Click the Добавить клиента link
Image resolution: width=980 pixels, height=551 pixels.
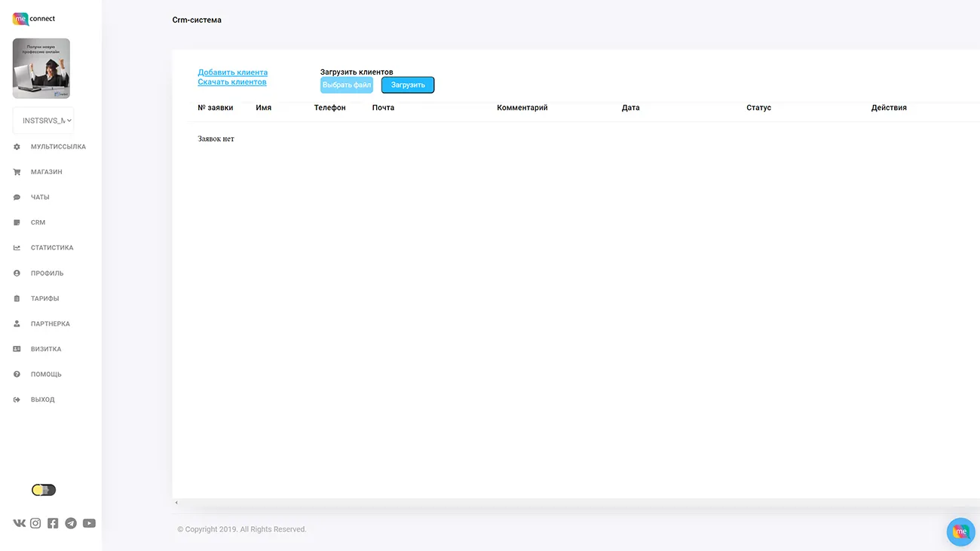click(232, 72)
